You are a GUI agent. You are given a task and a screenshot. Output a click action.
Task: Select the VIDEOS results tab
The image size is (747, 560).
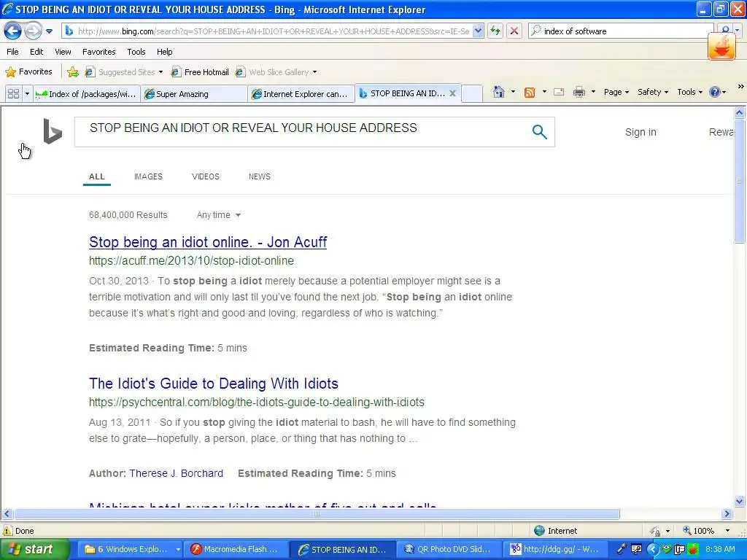tap(205, 176)
